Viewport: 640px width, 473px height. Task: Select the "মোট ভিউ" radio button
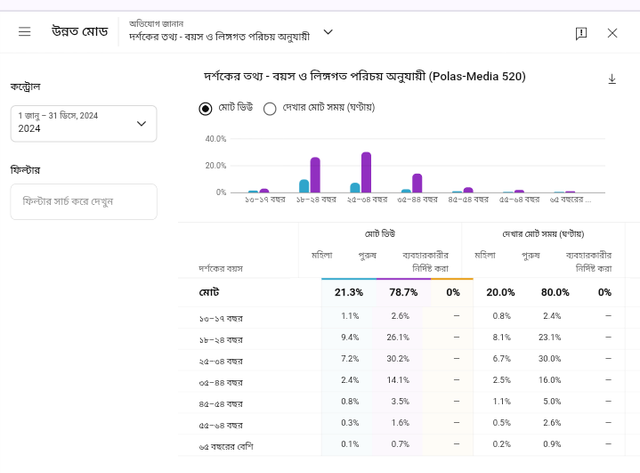click(x=206, y=108)
